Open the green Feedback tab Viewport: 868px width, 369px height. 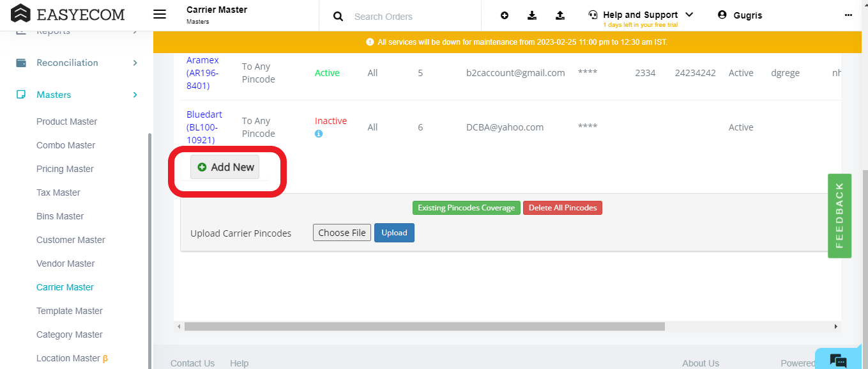[x=839, y=216]
